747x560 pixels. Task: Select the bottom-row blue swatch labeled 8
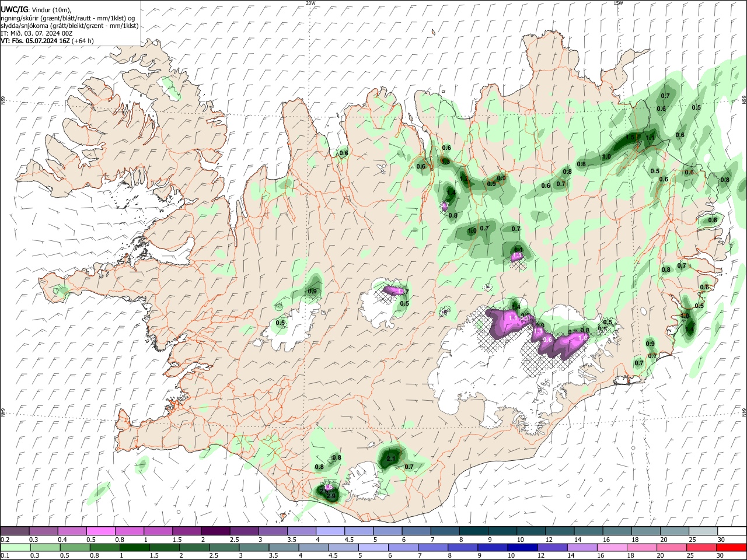[x=462, y=547]
